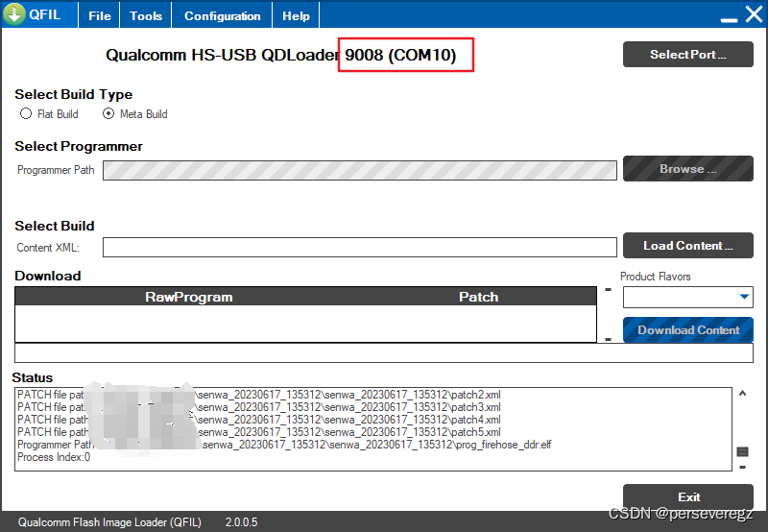Open the Tools menu
Screen dimensions: 768x532
pyautogui.click(x=146, y=15)
